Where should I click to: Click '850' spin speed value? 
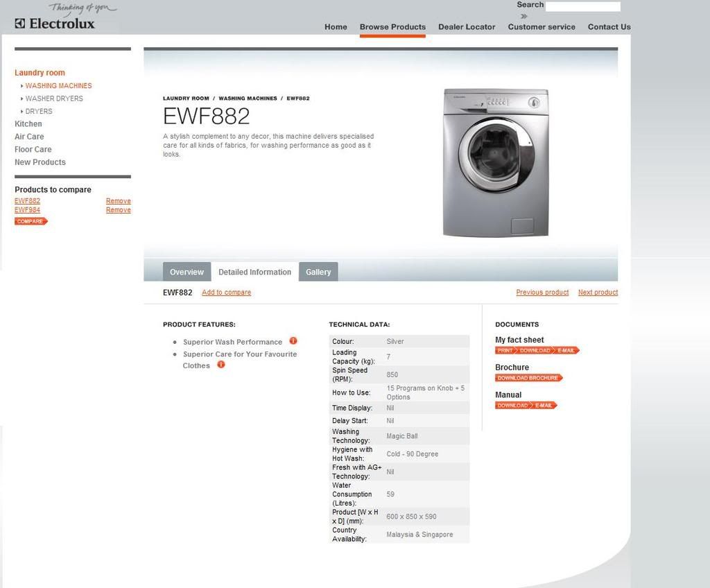[x=392, y=374]
